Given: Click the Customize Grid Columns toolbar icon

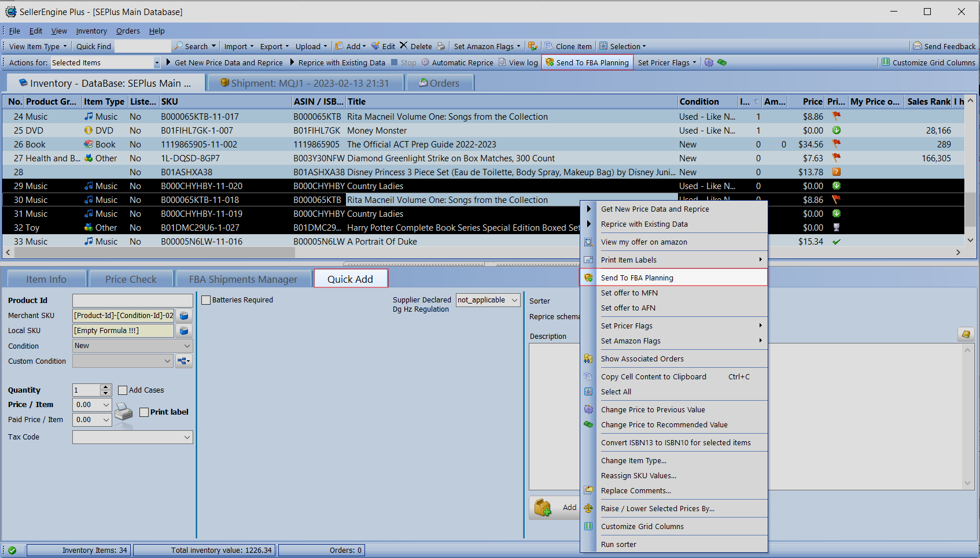Looking at the screenshot, I should click(x=885, y=62).
